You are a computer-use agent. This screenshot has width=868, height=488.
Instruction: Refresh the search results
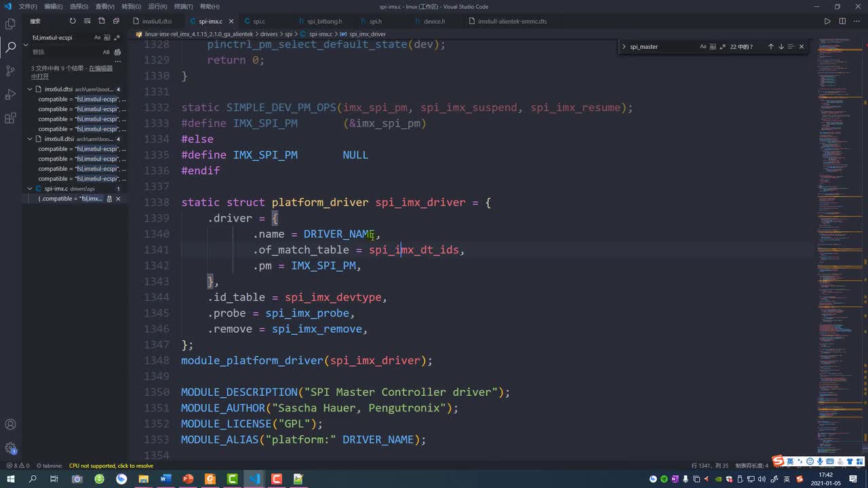(x=73, y=21)
